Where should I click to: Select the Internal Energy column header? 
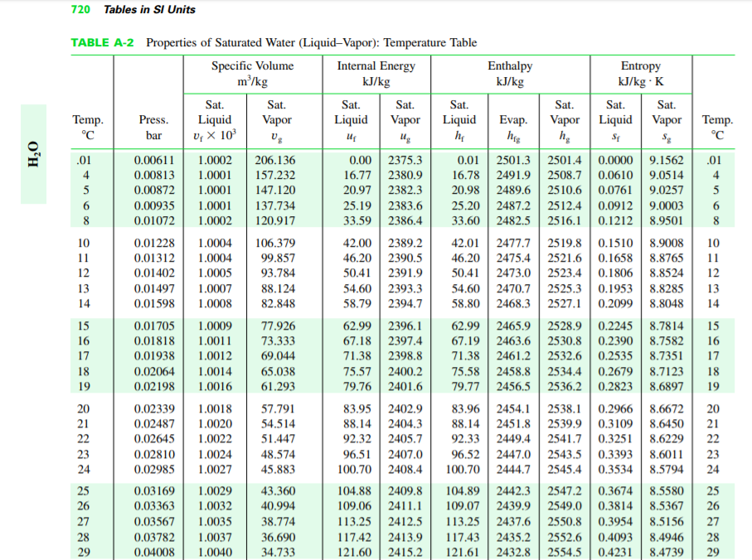376,74
